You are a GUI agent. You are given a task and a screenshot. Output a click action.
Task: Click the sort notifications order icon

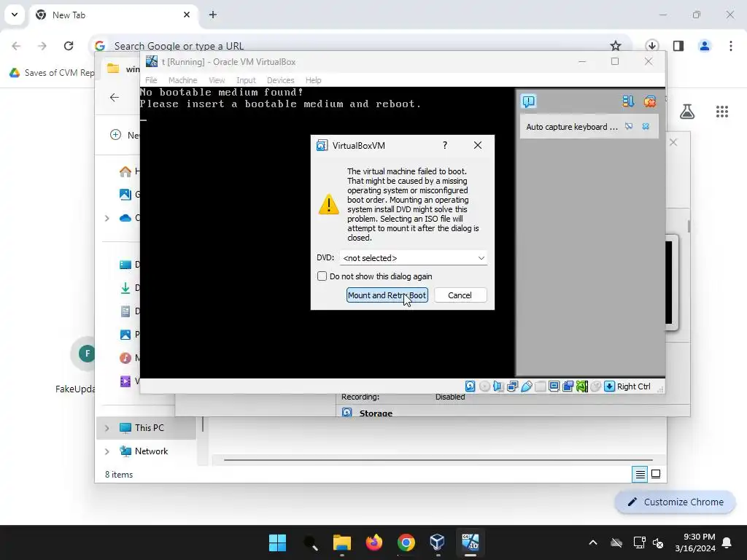628,101
